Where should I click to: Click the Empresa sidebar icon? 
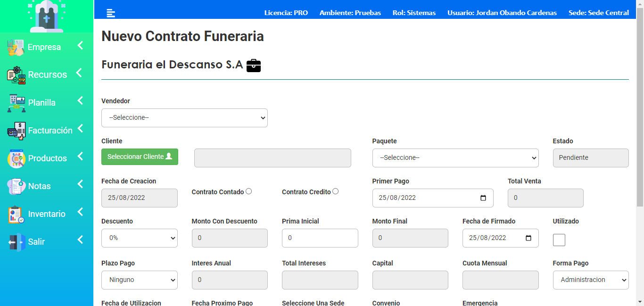coord(16,48)
